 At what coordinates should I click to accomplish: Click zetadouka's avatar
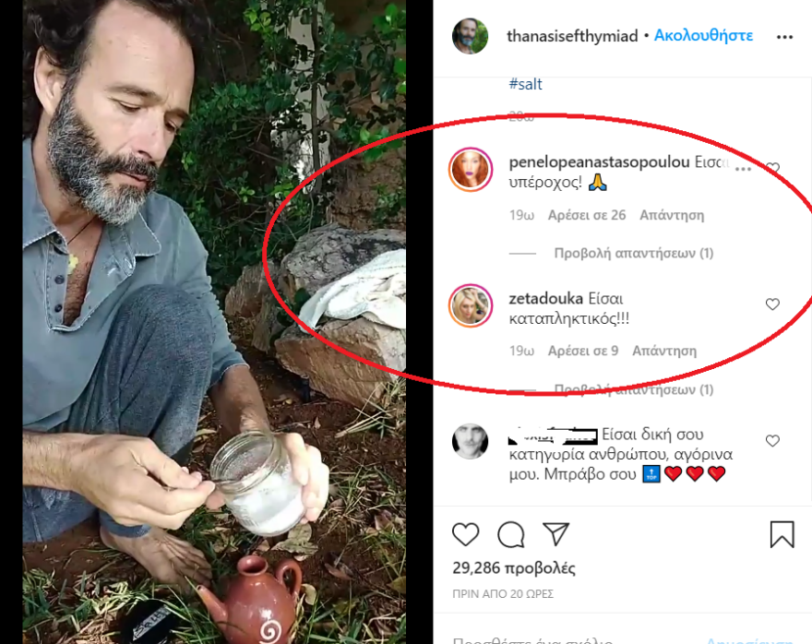(471, 305)
